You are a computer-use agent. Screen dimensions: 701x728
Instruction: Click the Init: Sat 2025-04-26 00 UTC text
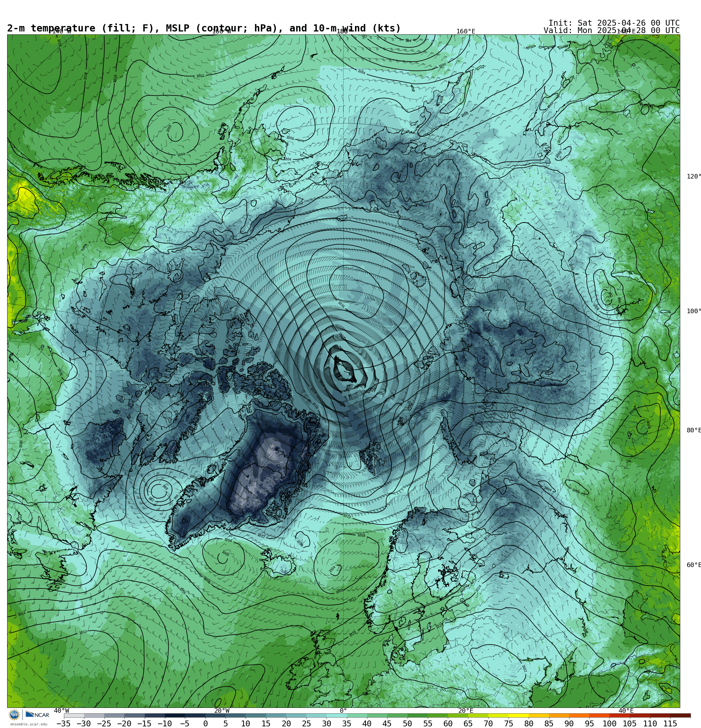(614, 23)
